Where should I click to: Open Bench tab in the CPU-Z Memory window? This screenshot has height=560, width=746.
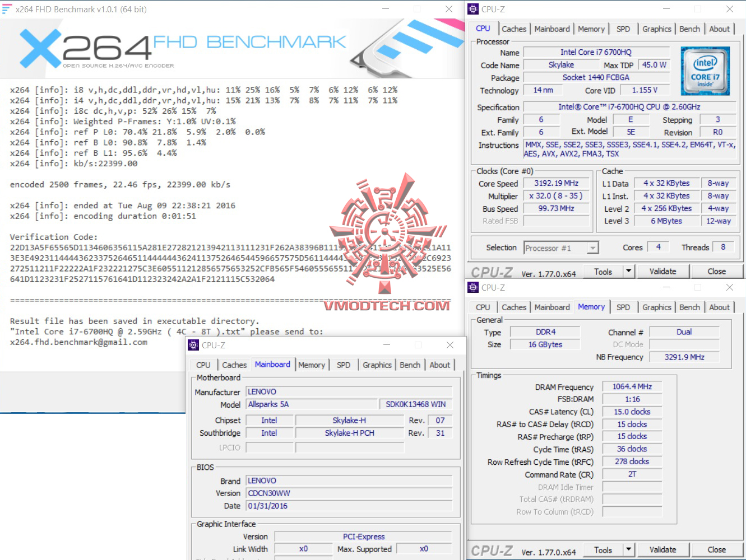(689, 307)
